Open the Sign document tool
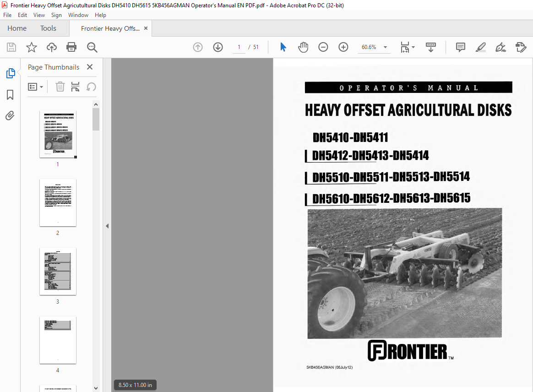The height and width of the screenshot is (392, 533). (x=500, y=47)
